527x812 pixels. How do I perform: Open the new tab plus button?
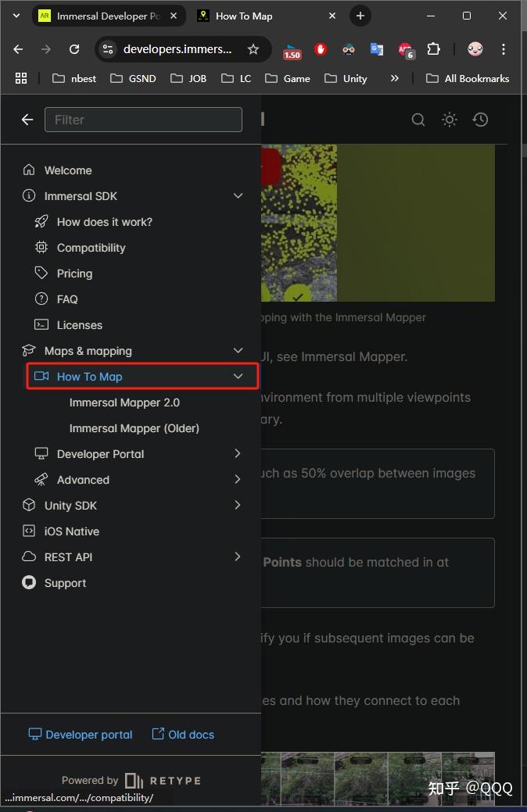point(360,16)
